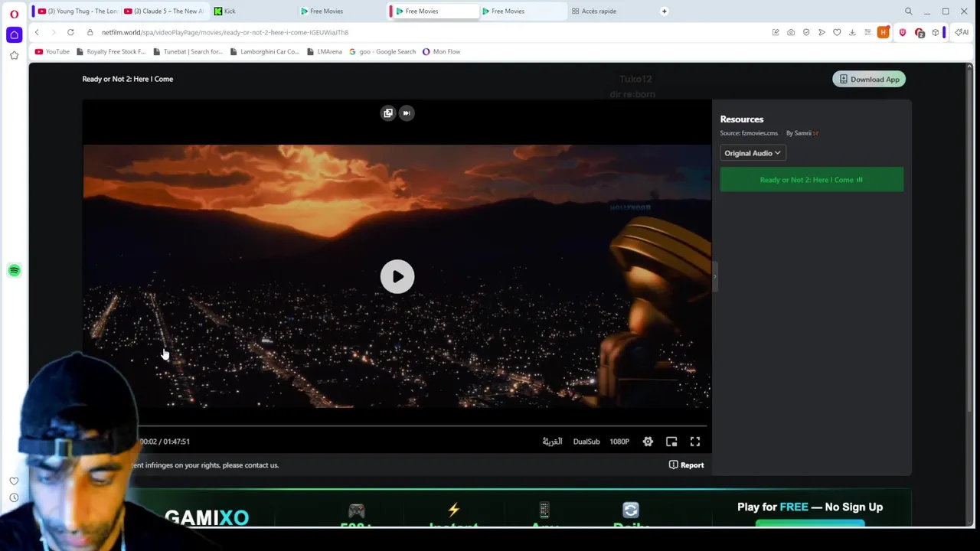Collapse the Resources side panel handle

click(x=715, y=276)
